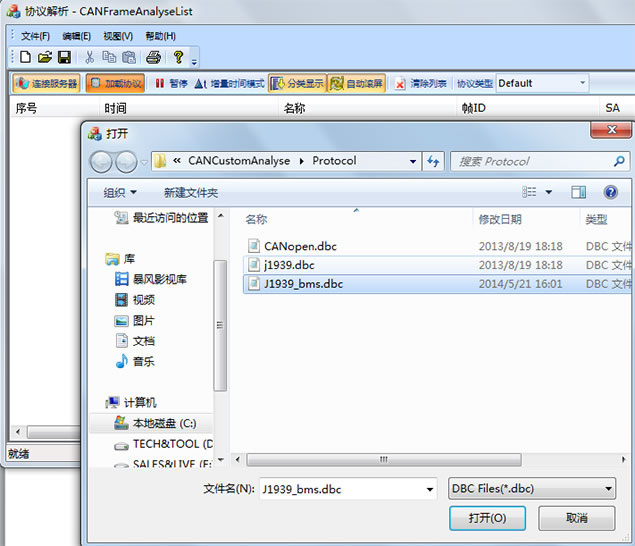Toggle 分类显示 classified display mode
The width and height of the screenshot is (635, 546).
tap(297, 84)
